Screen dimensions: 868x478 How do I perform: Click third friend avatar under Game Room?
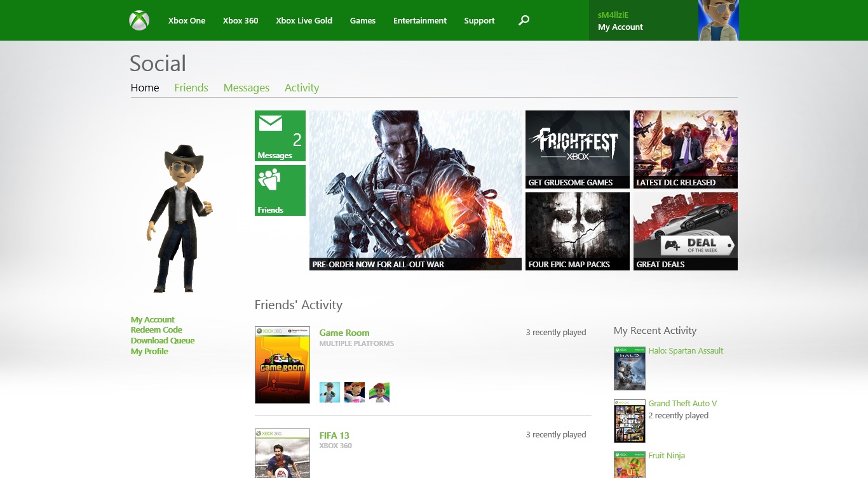[379, 392]
